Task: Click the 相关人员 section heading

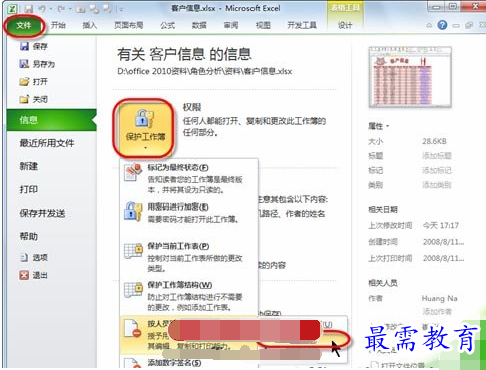Action: (383, 283)
